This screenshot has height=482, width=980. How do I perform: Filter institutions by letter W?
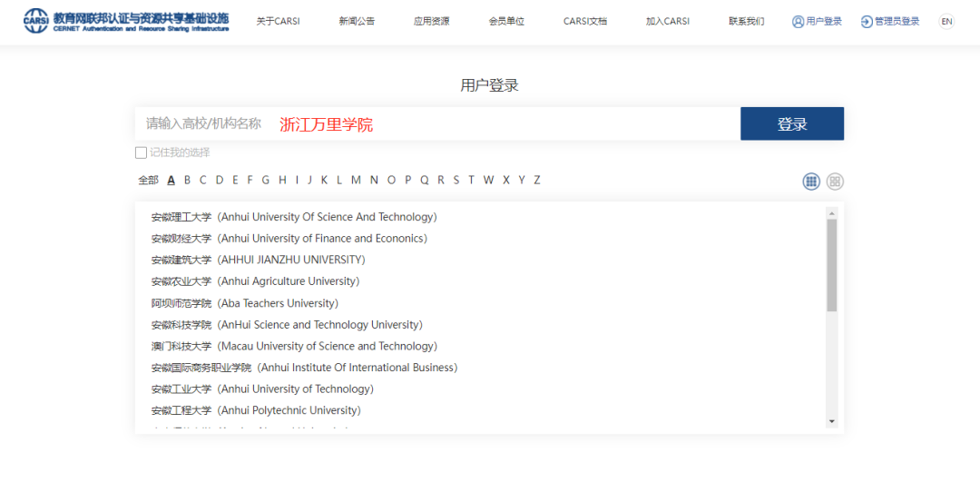[x=488, y=180]
